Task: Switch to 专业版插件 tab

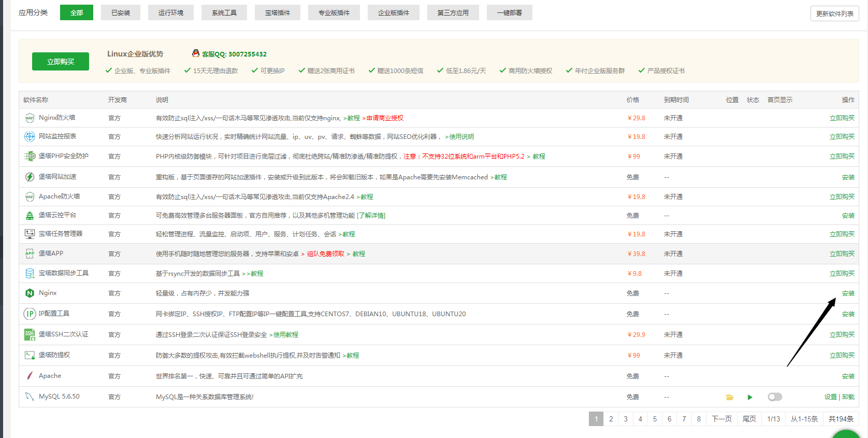Action: (334, 12)
